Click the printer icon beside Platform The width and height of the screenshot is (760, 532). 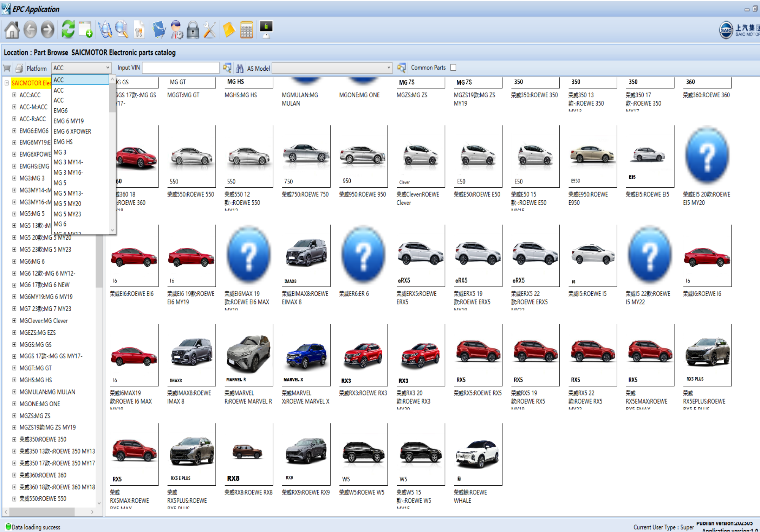click(x=19, y=68)
